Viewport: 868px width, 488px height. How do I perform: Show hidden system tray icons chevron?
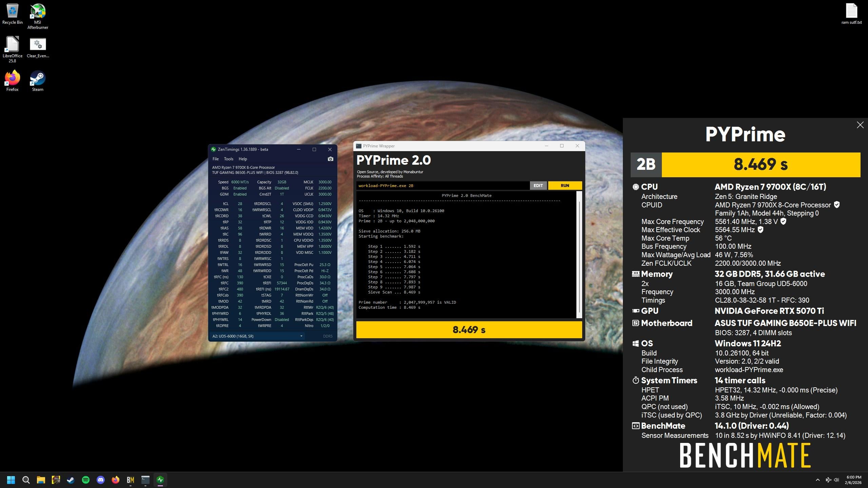pyautogui.click(x=817, y=480)
